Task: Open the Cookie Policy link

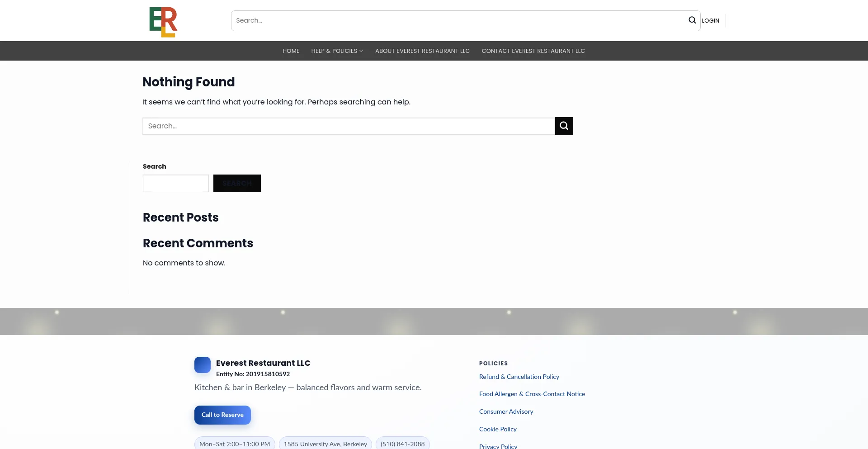Action: (498, 430)
